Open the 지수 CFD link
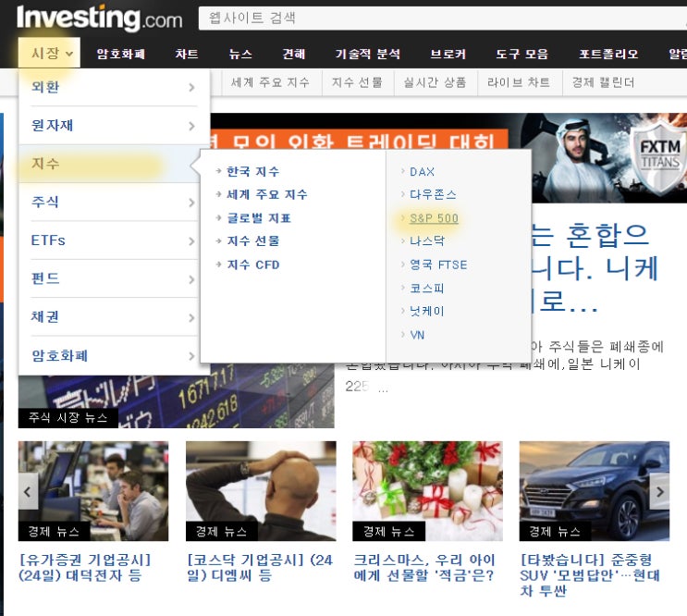The width and height of the screenshot is (687, 616). pos(252,265)
